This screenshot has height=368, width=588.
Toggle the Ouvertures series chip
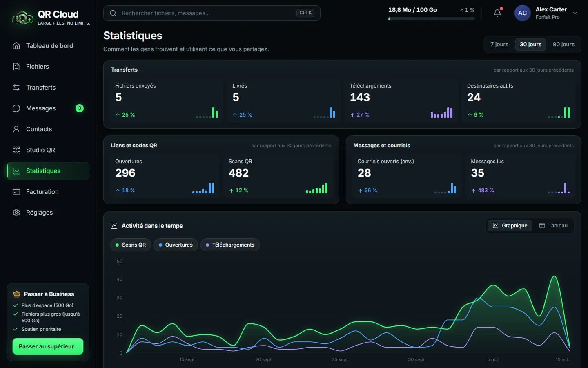176,245
